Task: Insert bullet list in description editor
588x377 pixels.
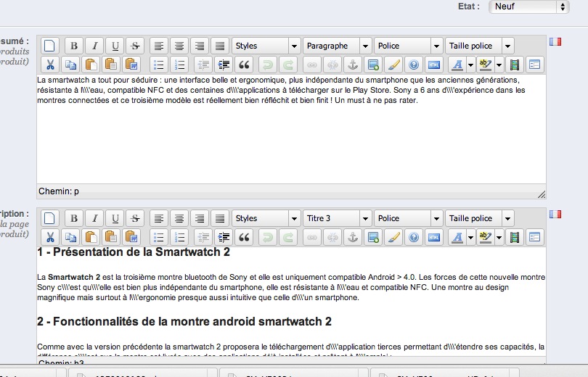Action: pyautogui.click(x=159, y=237)
